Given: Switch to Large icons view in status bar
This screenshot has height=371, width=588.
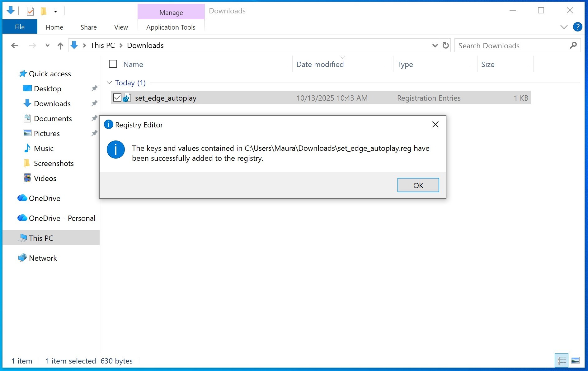Looking at the screenshot, I should [575, 361].
